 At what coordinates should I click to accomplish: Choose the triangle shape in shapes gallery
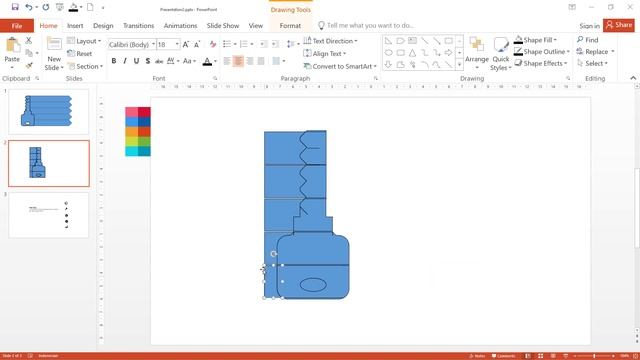(413, 53)
